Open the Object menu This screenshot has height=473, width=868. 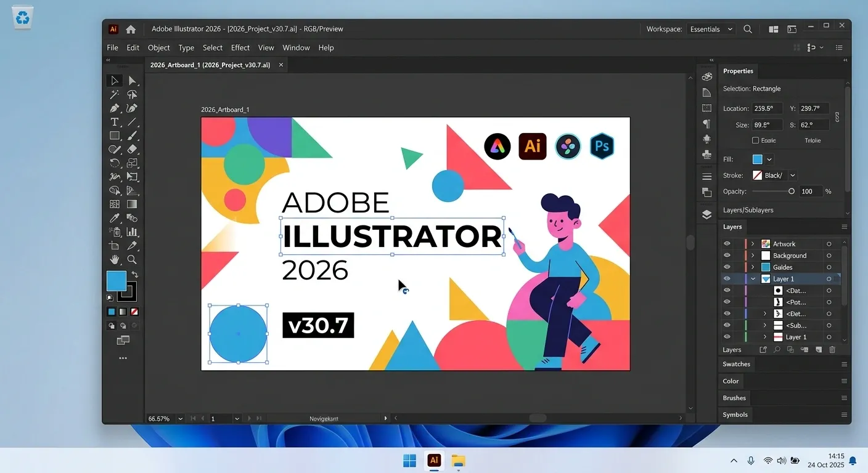coord(158,47)
